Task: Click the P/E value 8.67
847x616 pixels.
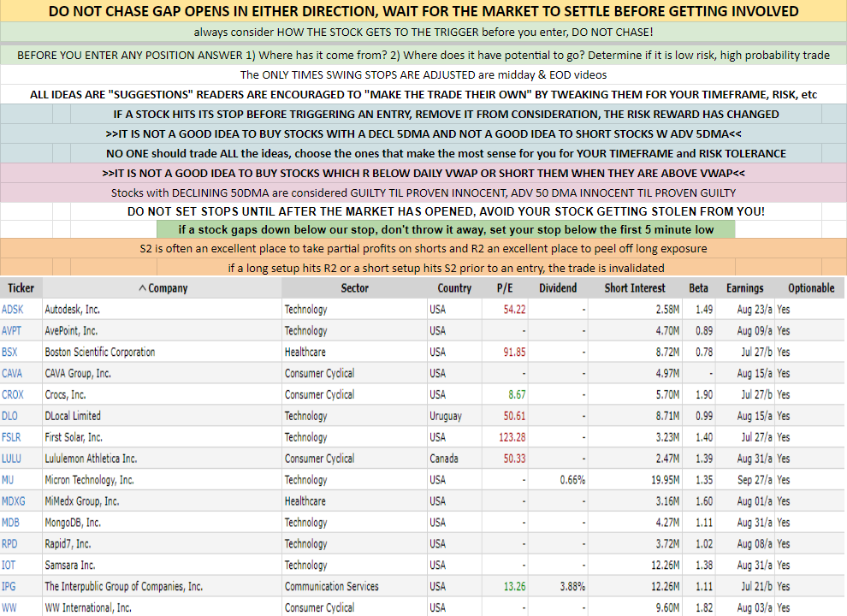Action: point(517,395)
